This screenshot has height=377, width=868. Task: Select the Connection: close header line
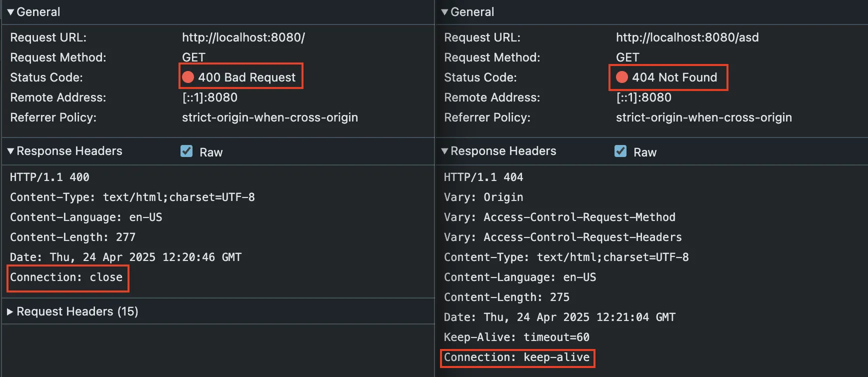[66, 277]
